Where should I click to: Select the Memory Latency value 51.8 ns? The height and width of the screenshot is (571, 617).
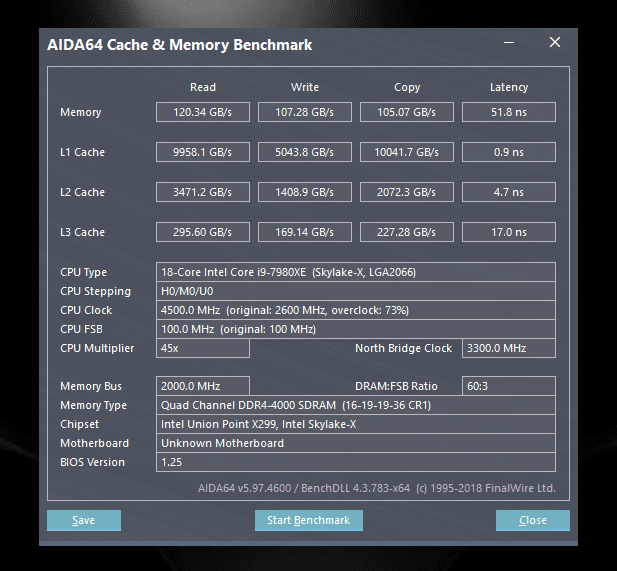click(509, 112)
